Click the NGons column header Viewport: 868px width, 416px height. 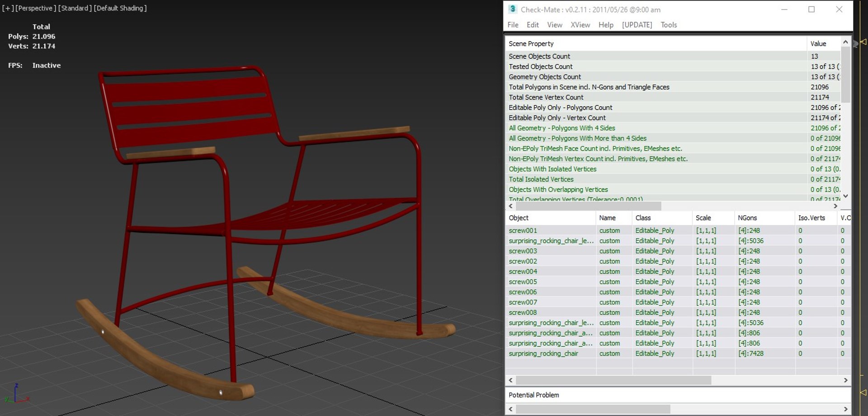(x=764, y=218)
